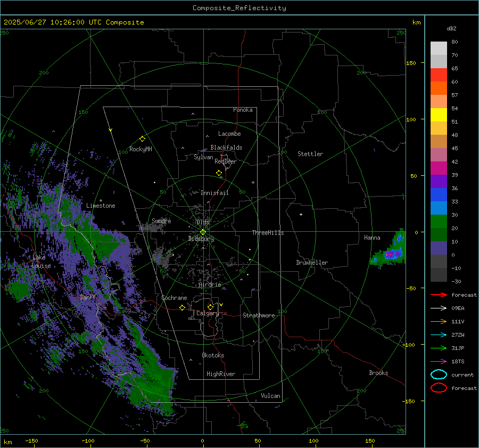Click the Hanna label
The image size is (479, 448).
[x=372, y=238]
